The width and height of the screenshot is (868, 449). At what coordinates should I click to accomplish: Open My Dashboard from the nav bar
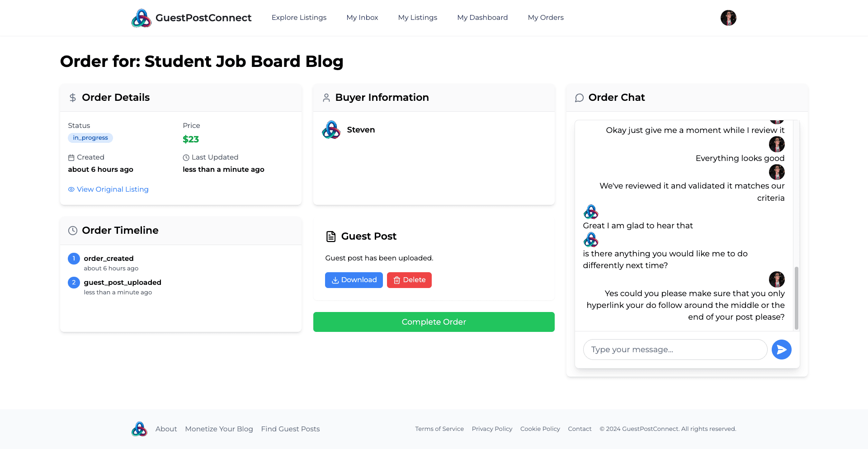(x=482, y=18)
